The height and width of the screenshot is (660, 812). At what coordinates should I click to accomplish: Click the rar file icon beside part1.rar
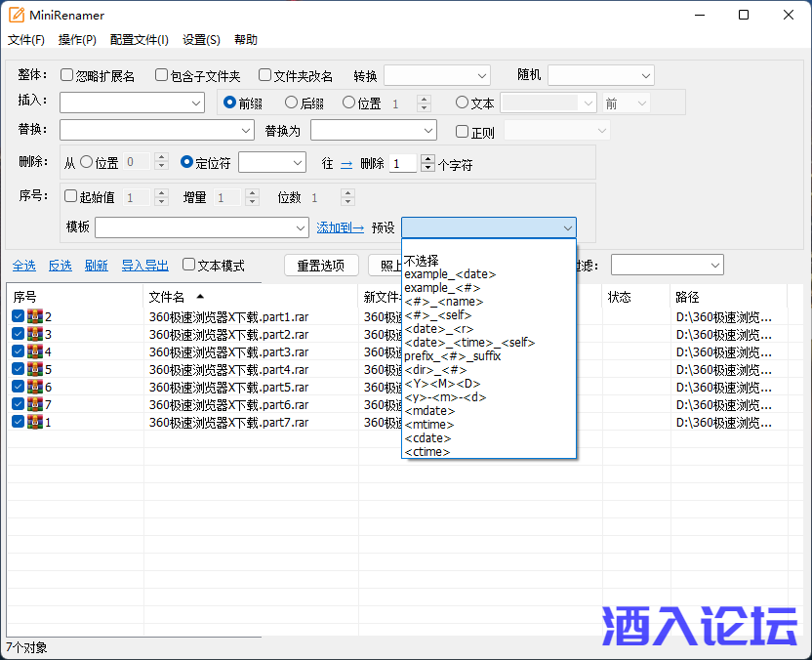pyautogui.click(x=31, y=316)
